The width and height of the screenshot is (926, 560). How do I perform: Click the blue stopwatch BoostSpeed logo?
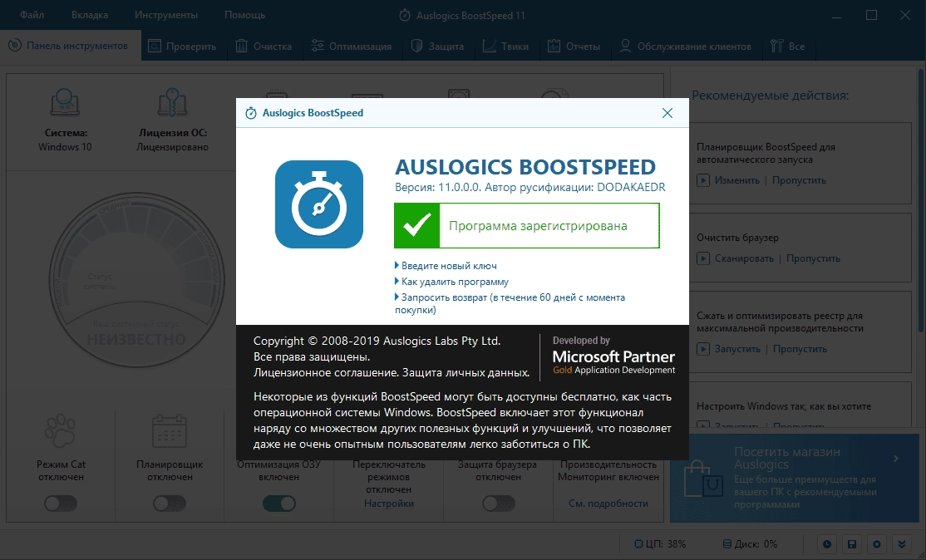pos(319,204)
